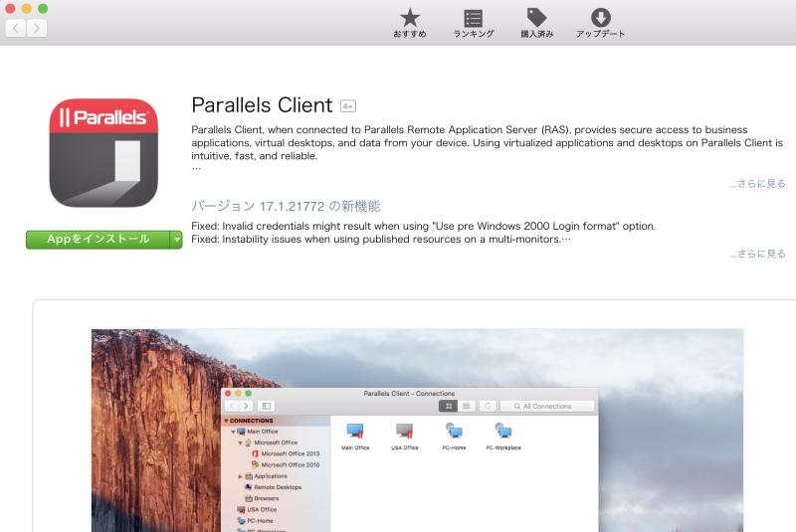This screenshot has width=796, height=532.
Task: Expand release notes with second さらに見る link
Action: [x=757, y=254]
